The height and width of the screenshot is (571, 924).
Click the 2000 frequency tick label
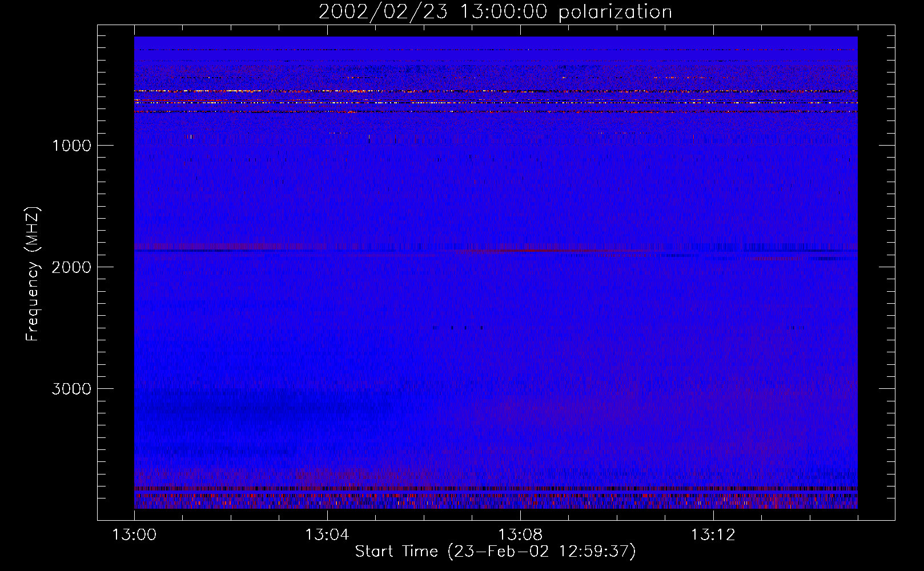click(x=71, y=267)
